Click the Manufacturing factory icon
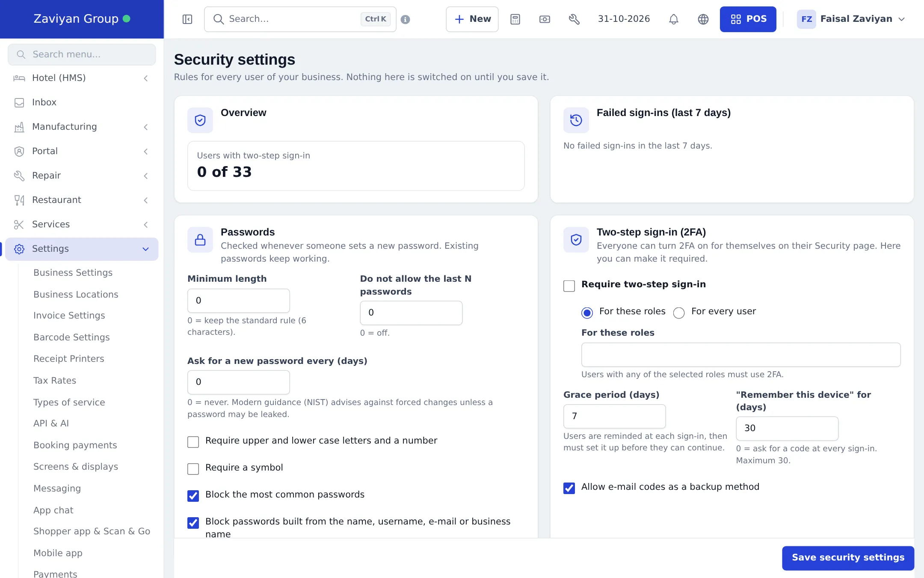The height and width of the screenshot is (578, 924). [19, 127]
